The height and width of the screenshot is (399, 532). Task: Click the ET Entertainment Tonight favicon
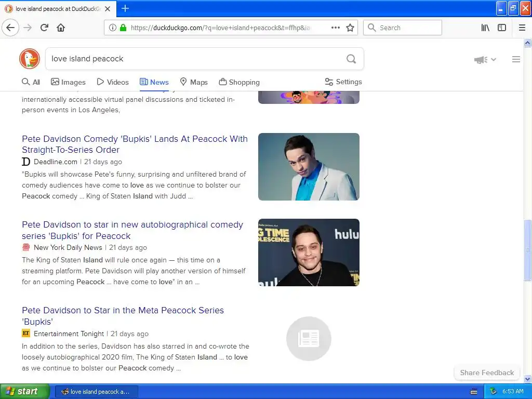[x=26, y=333]
